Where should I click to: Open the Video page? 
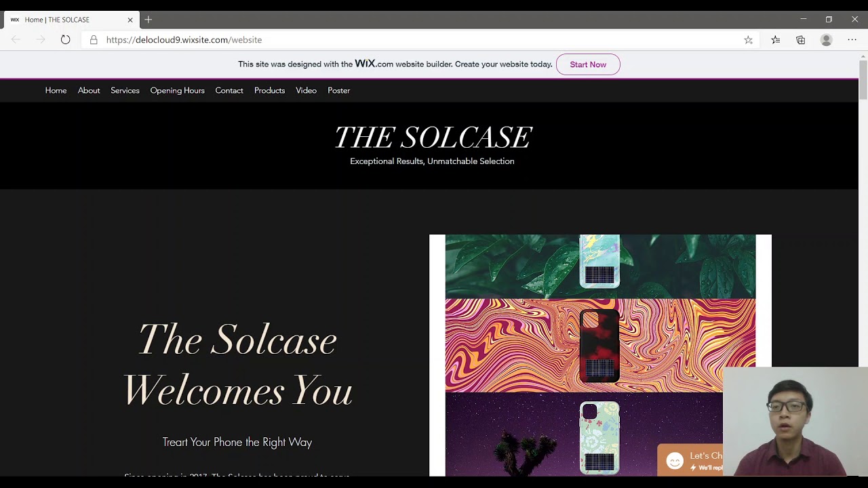[306, 91]
